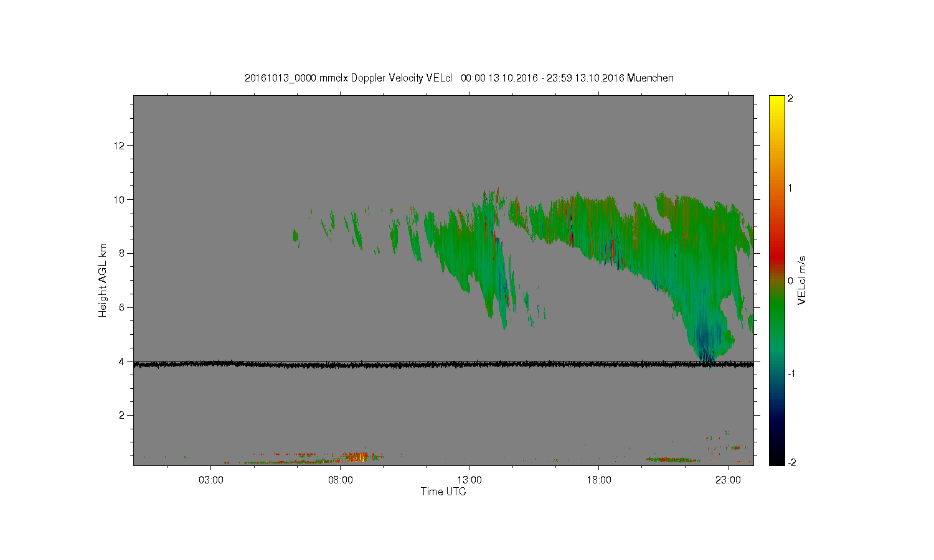Click the height tick label 12

click(120, 146)
